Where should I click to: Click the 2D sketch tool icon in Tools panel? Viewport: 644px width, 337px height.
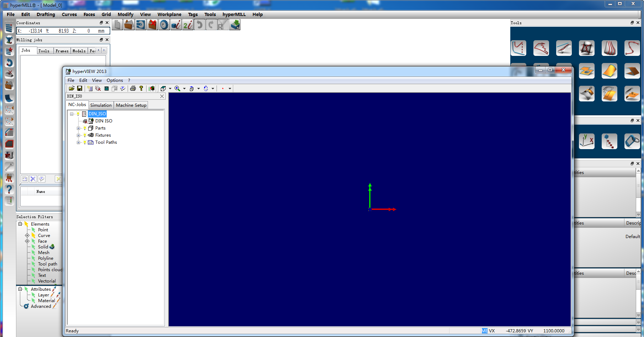[518, 48]
